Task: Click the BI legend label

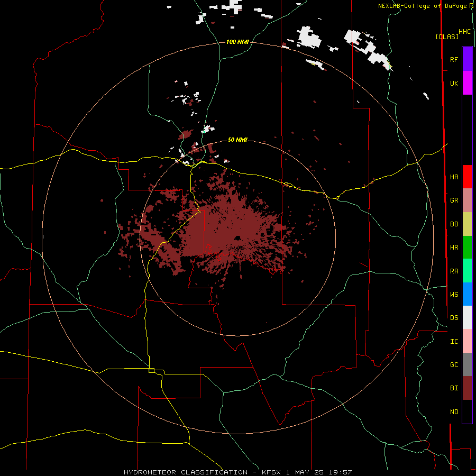Action: tap(454, 388)
